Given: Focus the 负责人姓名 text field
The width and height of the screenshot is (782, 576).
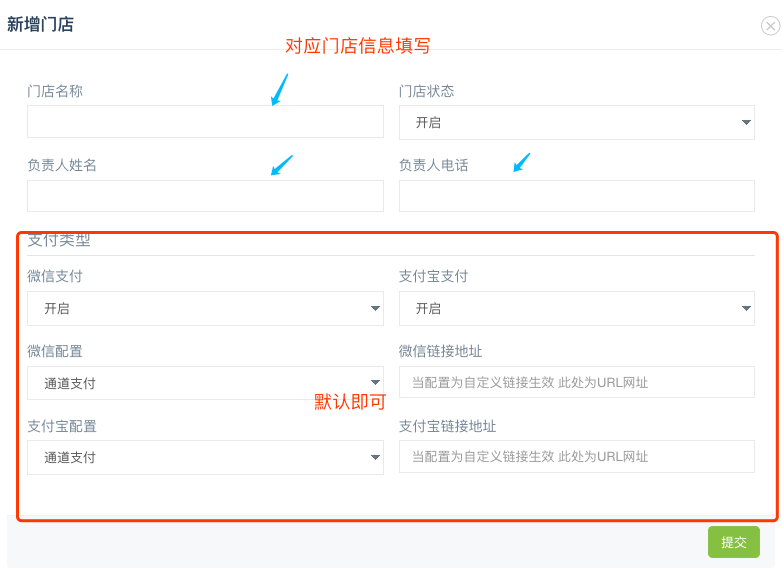Looking at the screenshot, I should 205,196.
